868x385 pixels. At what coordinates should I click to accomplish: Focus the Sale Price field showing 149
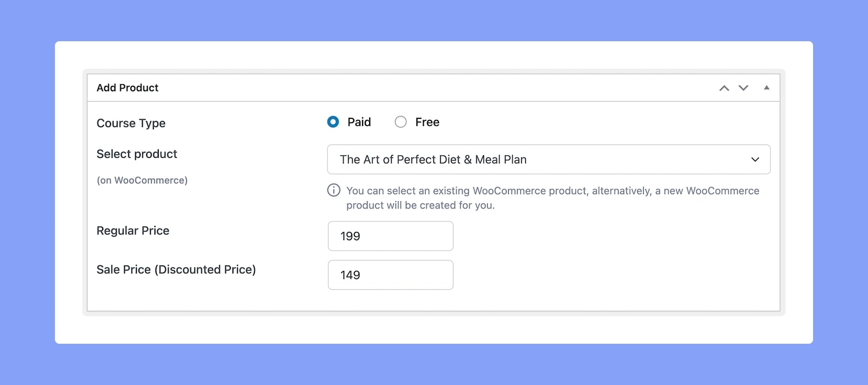pyautogui.click(x=391, y=275)
